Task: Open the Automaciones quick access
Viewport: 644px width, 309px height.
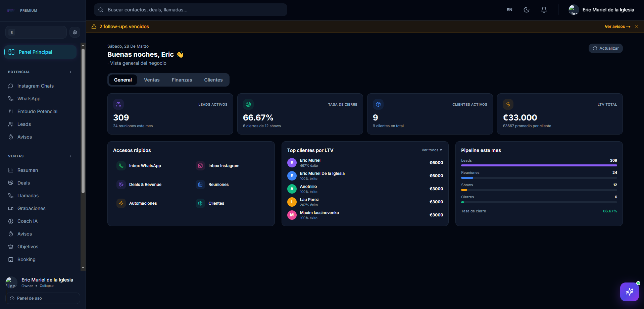Action: point(143,203)
